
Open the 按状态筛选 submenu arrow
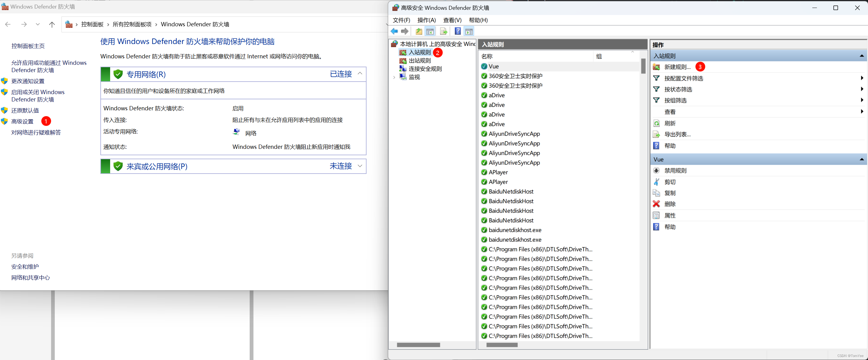[862, 89]
